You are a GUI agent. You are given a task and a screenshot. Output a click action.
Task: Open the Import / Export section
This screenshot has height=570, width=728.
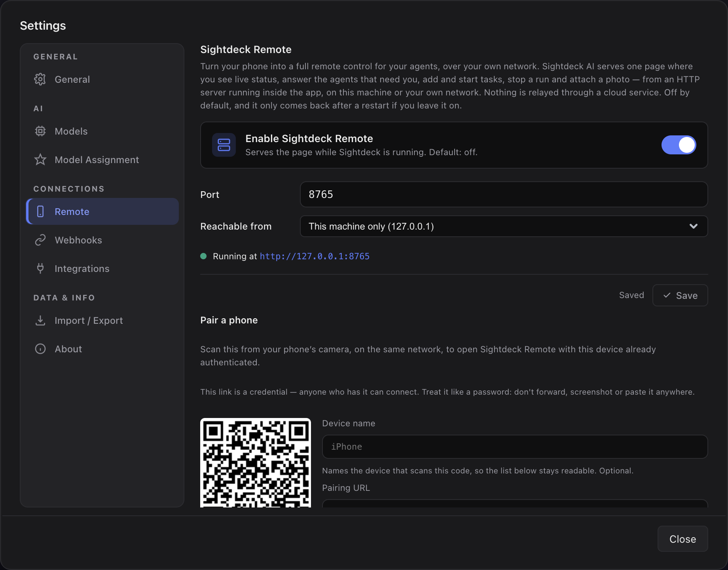click(102, 320)
